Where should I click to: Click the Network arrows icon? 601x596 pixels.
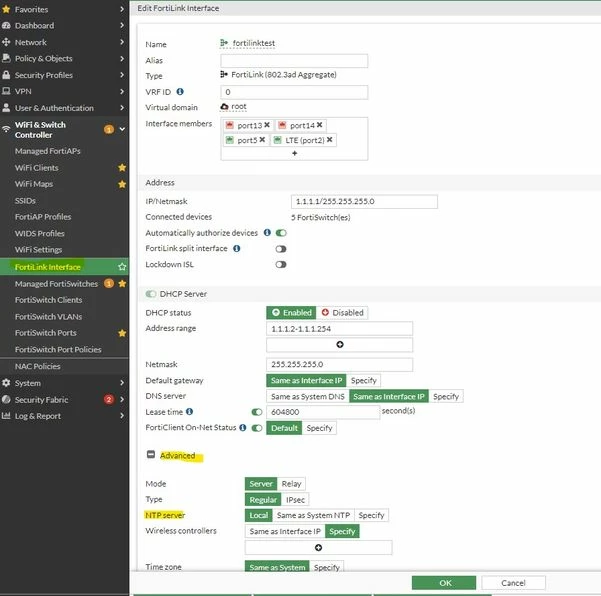click(6, 42)
